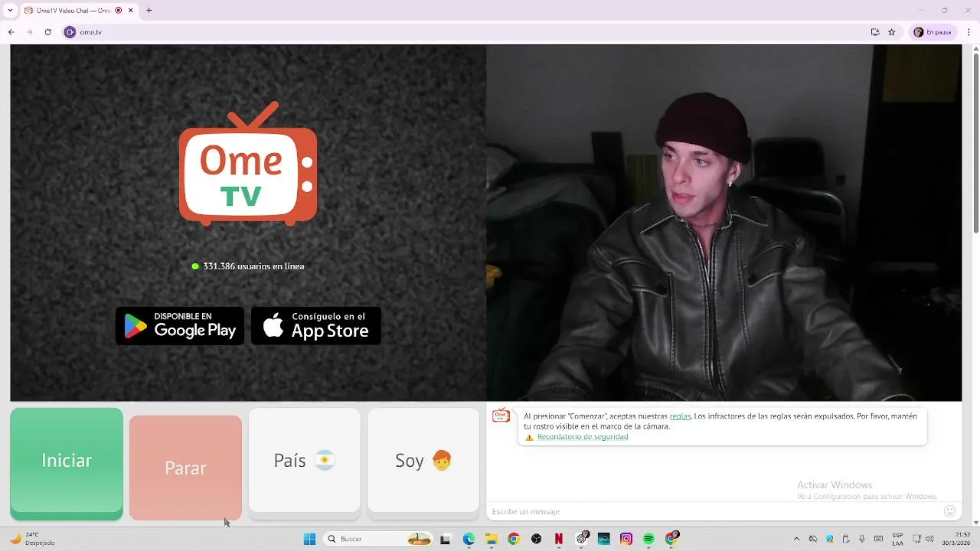Open ChatGPT app from taskbar
Image resolution: width=980 pixels, height=551 pixels.
581,539
